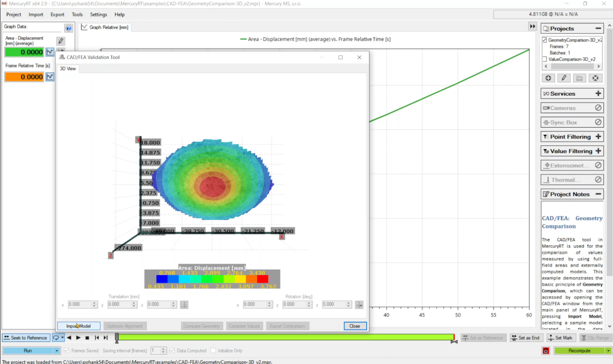Uncheck GeometryComparison-3D_v2 project checkbox
Screen dimensions: 613x364
coord(545,40)
